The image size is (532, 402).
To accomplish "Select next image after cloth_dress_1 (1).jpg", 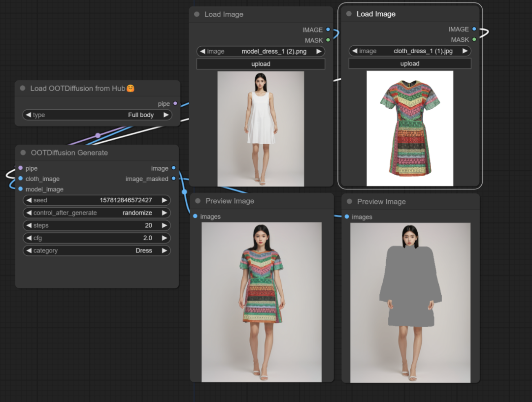I will point(465,51).
